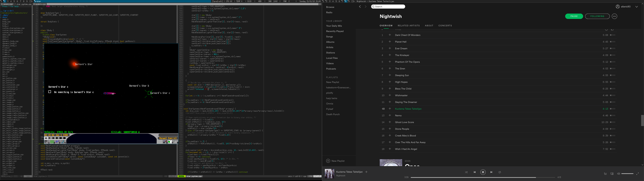The width and height of the screenshot is (644, 181).
Task: Enter Spotify full screen mode
Action: pyautogui.click(x=637, y=174)
